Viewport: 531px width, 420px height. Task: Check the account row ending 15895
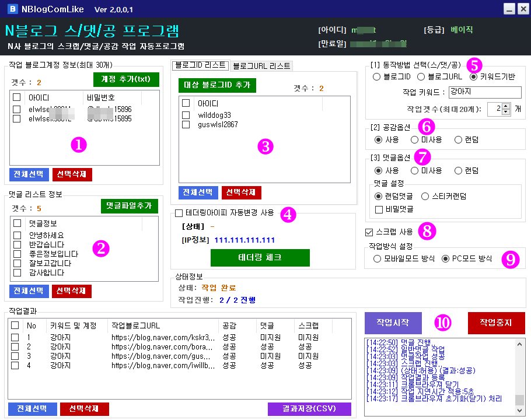click(x=16, y=119)
